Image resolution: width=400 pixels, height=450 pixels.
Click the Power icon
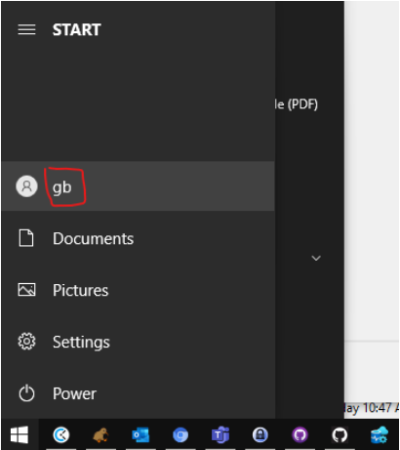26,393
